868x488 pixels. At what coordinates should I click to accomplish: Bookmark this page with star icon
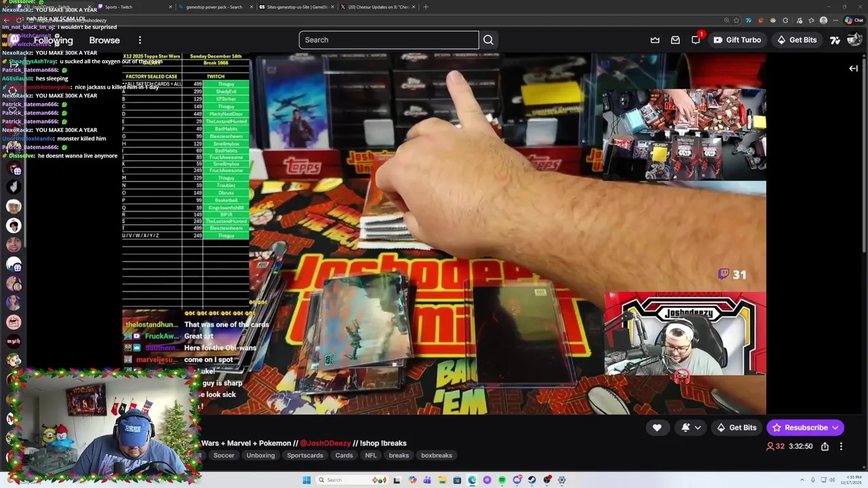coord(736,20)
